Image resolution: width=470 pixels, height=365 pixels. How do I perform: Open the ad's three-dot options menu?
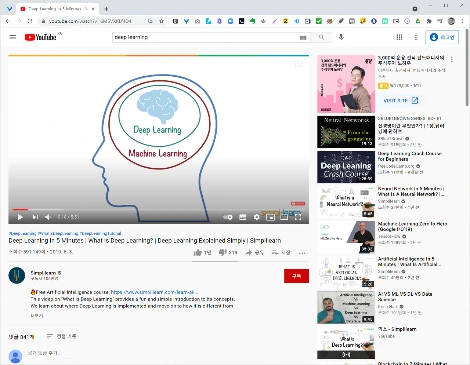coord(452,59)
